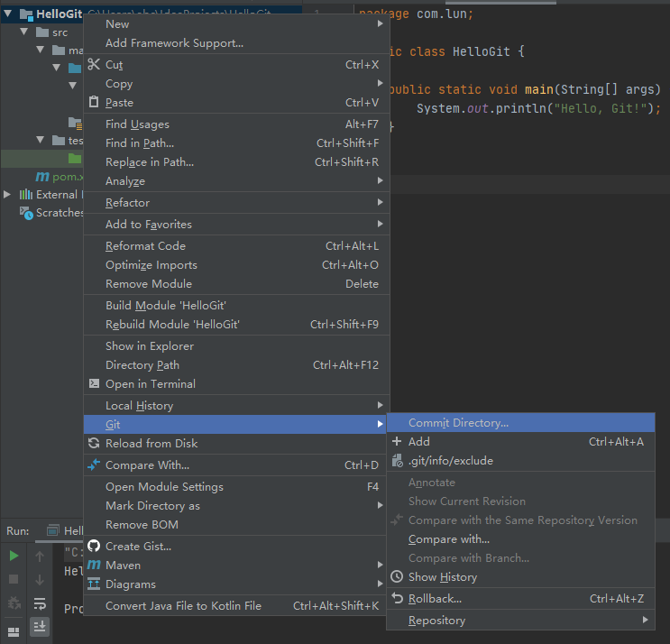Click the debug rerun bug icon
Screen dimensions: 670x644
coord(14,603)
